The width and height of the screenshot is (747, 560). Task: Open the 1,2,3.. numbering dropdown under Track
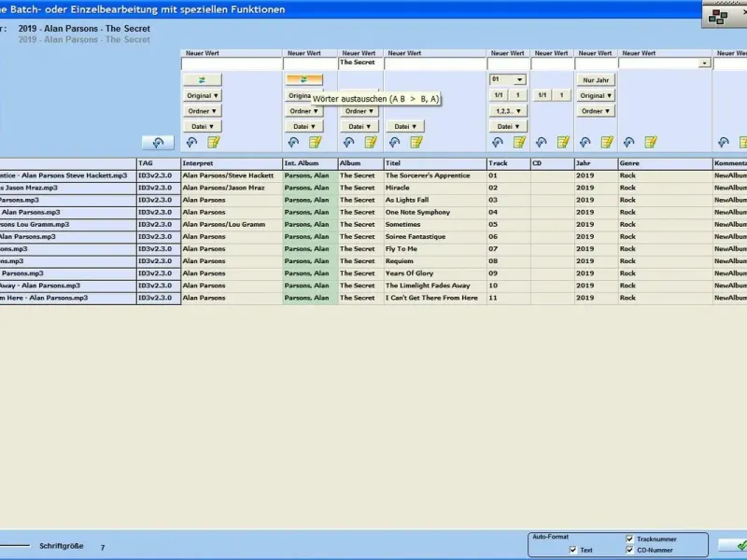point(508,111)
